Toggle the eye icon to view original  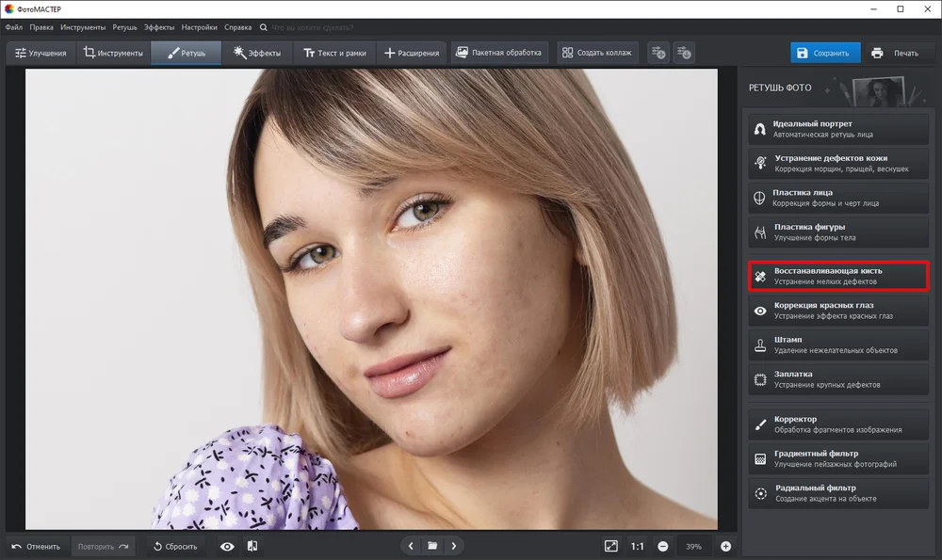click(x=227, y=546)
